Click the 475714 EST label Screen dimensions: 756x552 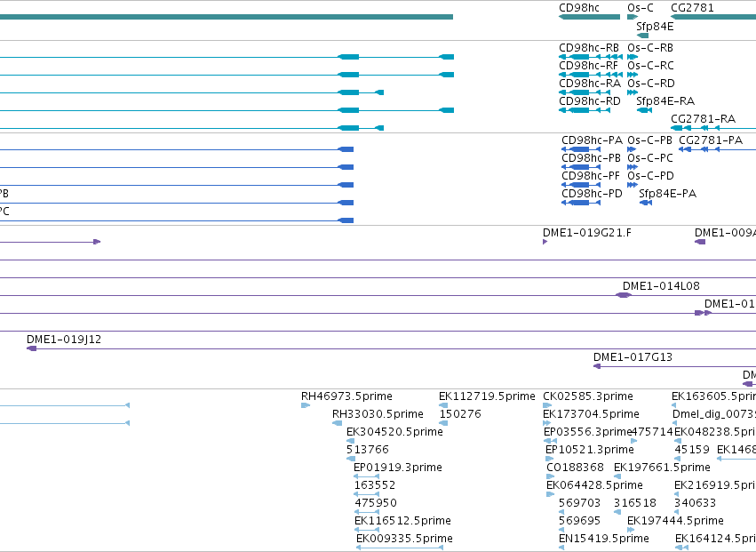652,432
